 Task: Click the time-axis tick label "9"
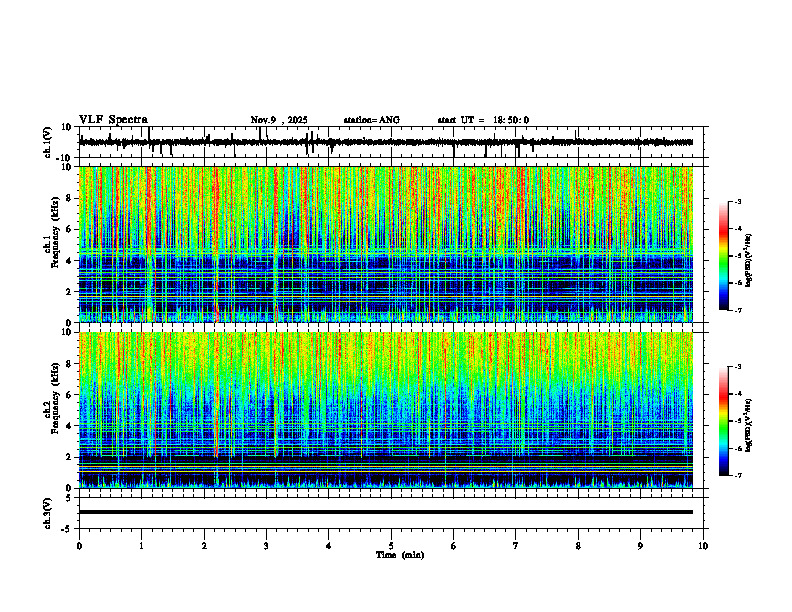[640, 546]
